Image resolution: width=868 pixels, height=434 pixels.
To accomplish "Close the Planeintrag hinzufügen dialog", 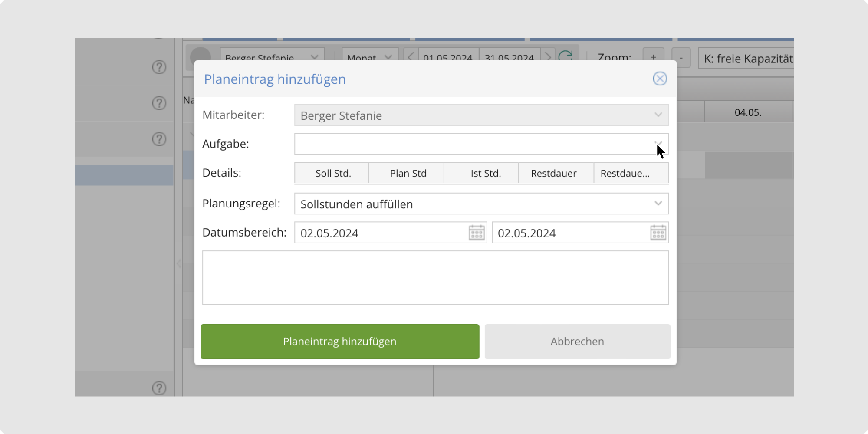I will click(x=660, y=79).
